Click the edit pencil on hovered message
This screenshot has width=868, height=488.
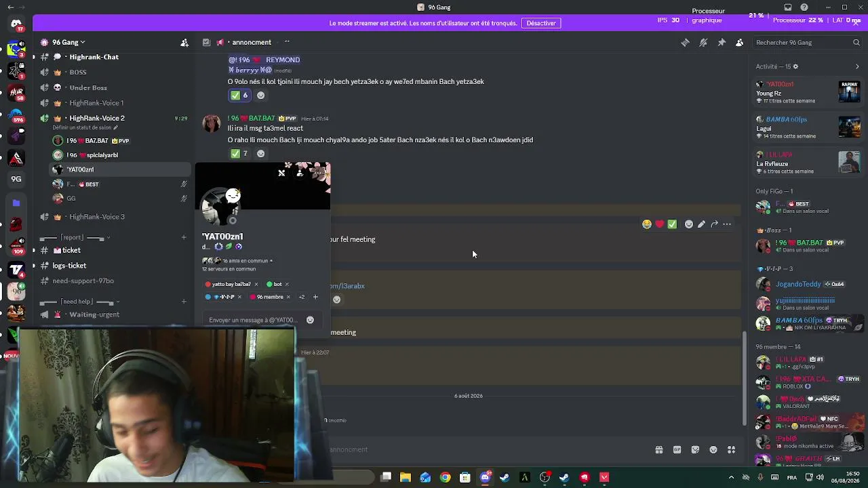pos(701,224)
